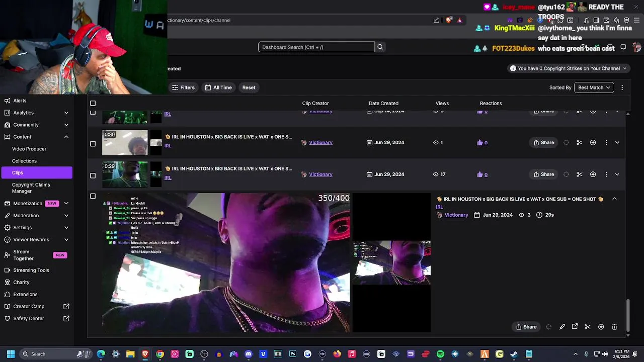Click circled star feature icon in 17-views row

(x=593, y=174)
